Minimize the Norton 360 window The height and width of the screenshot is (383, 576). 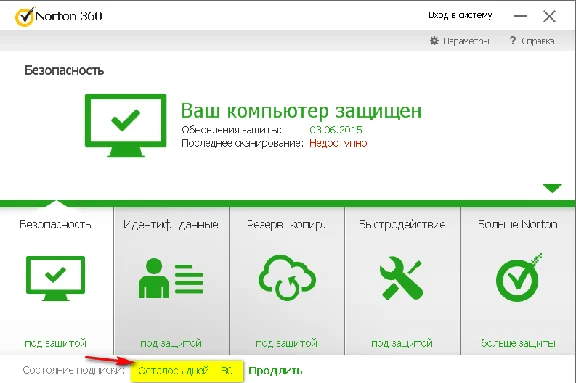tap(520, 16)
